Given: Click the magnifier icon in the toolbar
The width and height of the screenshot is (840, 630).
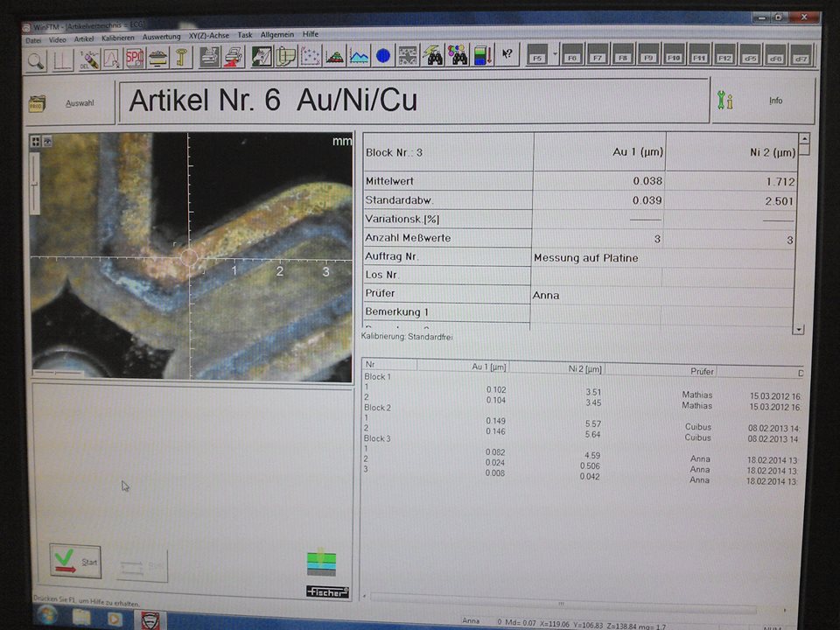Looking at the screenshot, I should tap(37, 61).
